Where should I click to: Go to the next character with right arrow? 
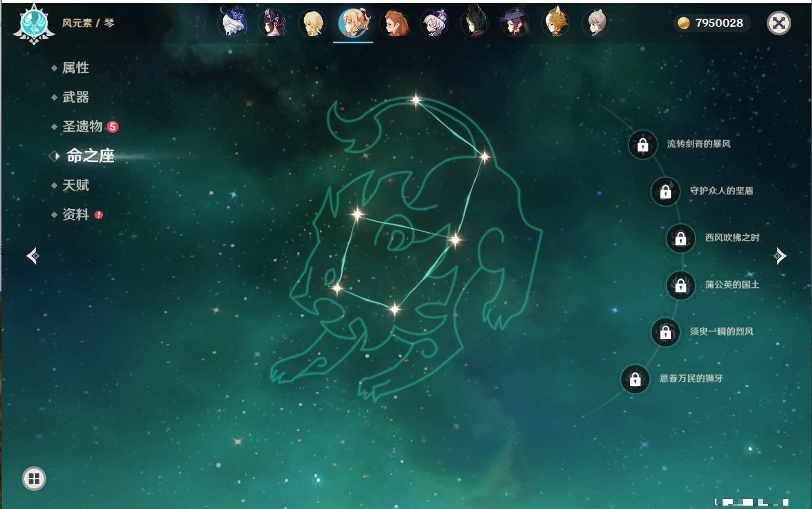point(780,256)
